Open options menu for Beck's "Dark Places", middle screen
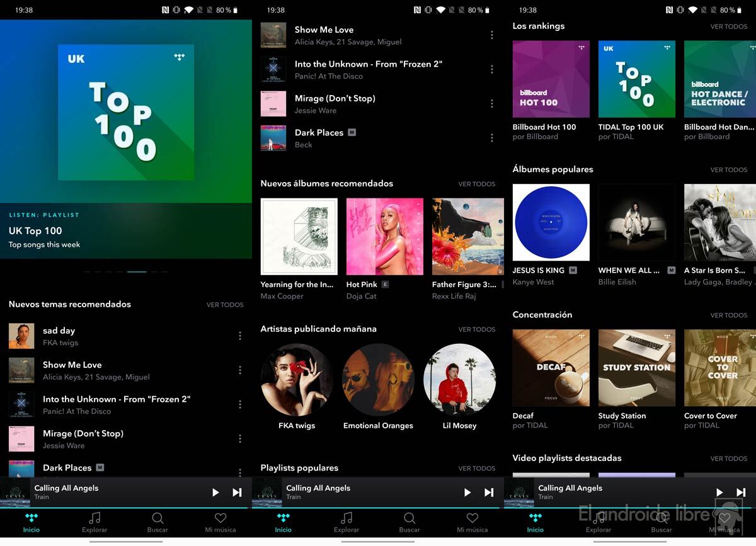Screen dimensions: 756x546 click(x=492, y=138)
